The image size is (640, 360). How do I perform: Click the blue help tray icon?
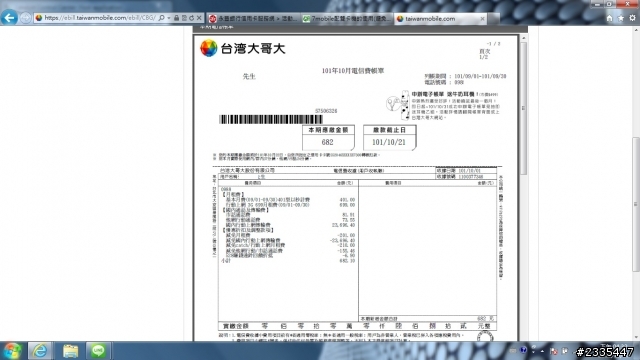pos(523,350)
